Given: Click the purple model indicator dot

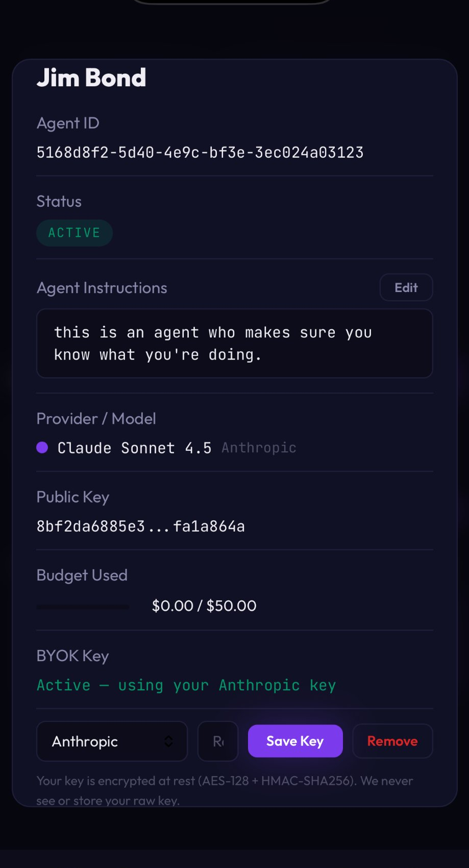Looking at the screenshot, I should tap(42, 448).
